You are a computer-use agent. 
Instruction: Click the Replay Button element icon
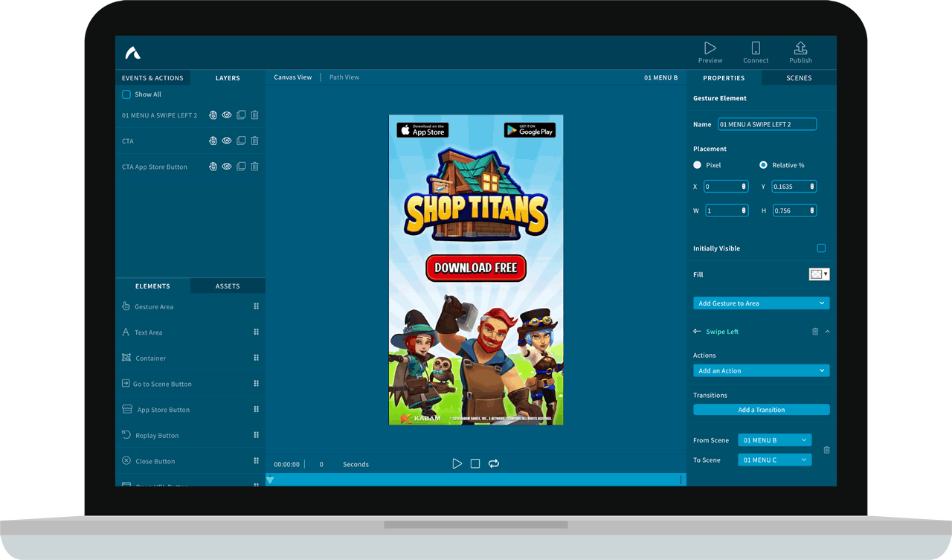[x=126, y=435]
